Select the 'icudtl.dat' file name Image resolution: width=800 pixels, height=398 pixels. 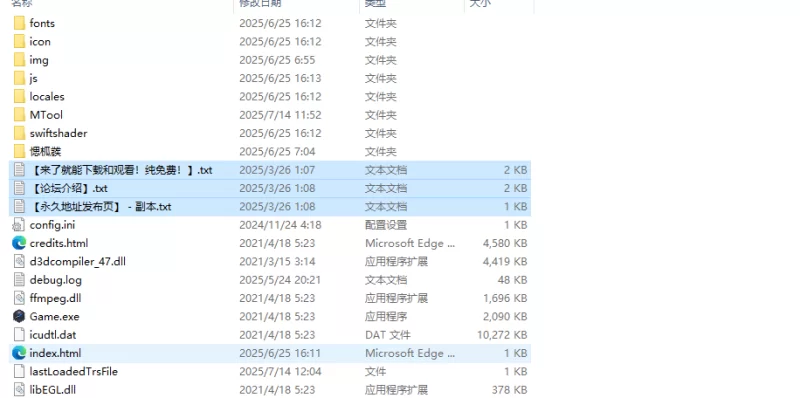53,335
